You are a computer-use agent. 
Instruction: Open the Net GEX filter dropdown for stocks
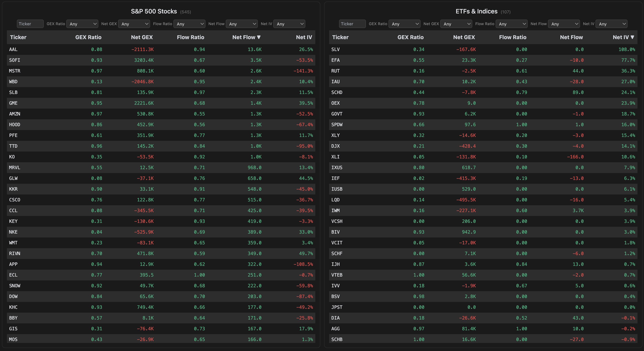134,24
